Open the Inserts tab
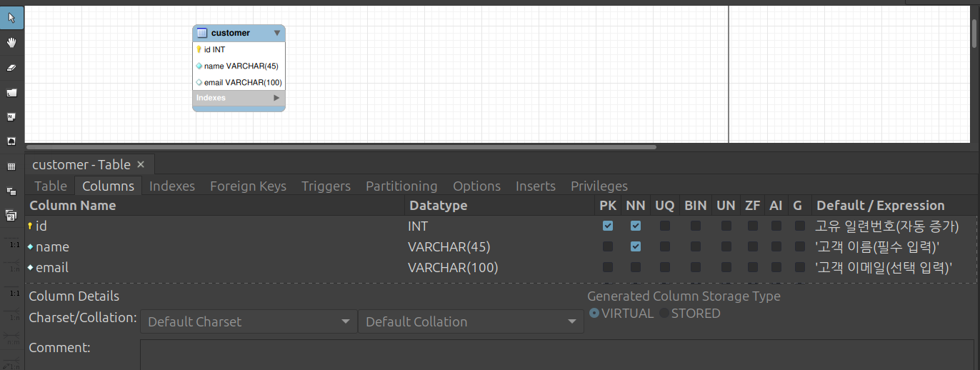 [x=536, y=186]
